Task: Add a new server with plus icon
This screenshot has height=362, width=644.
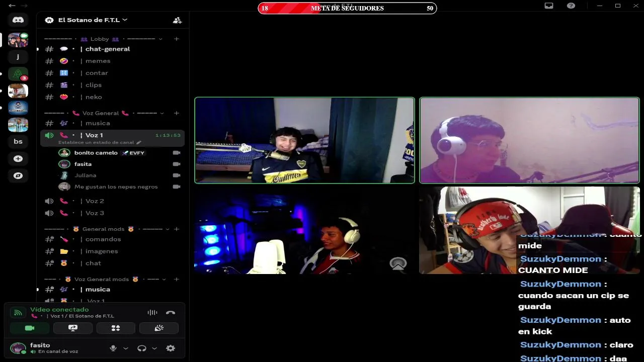Action: [18, 158]
